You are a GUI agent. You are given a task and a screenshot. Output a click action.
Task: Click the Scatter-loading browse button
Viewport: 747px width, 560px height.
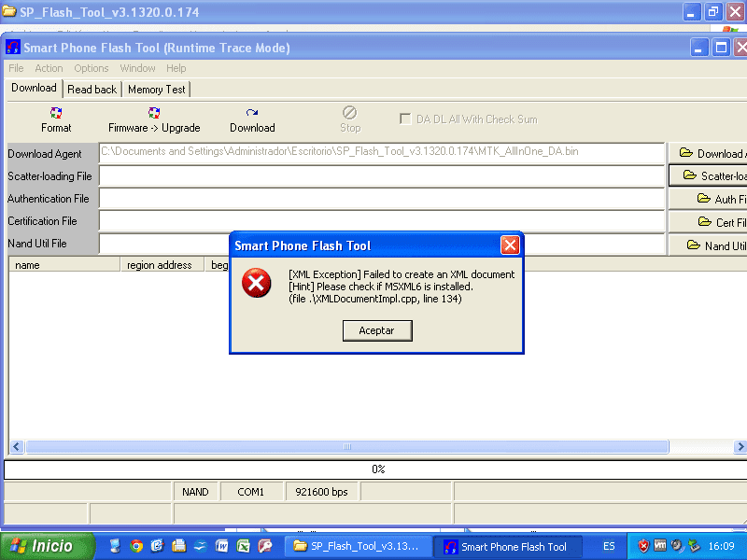(708, 175)
